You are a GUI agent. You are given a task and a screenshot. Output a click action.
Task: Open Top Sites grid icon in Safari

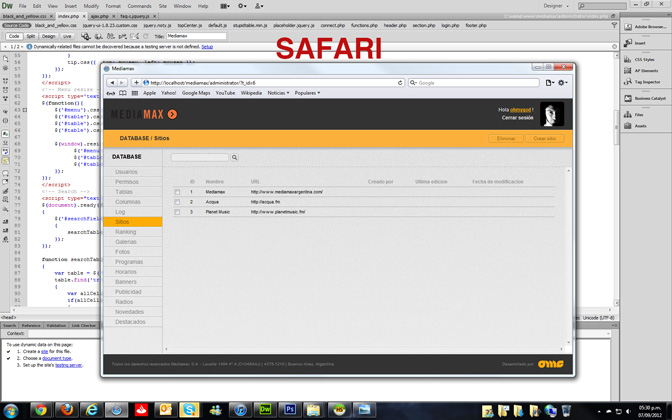tap(135, 93)
